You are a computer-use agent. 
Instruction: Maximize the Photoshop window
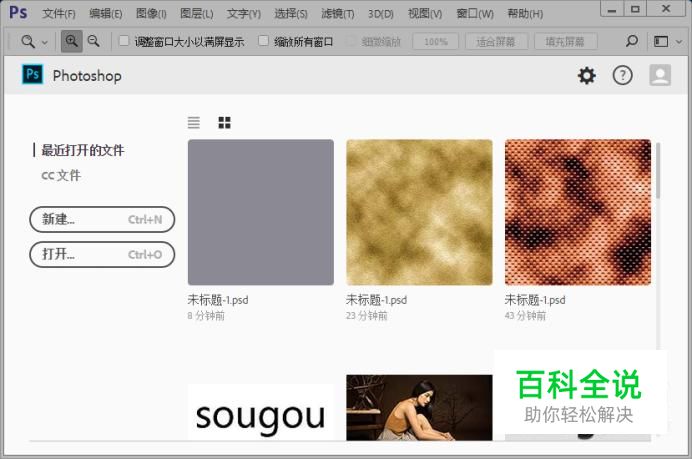(x=635, y=9)
